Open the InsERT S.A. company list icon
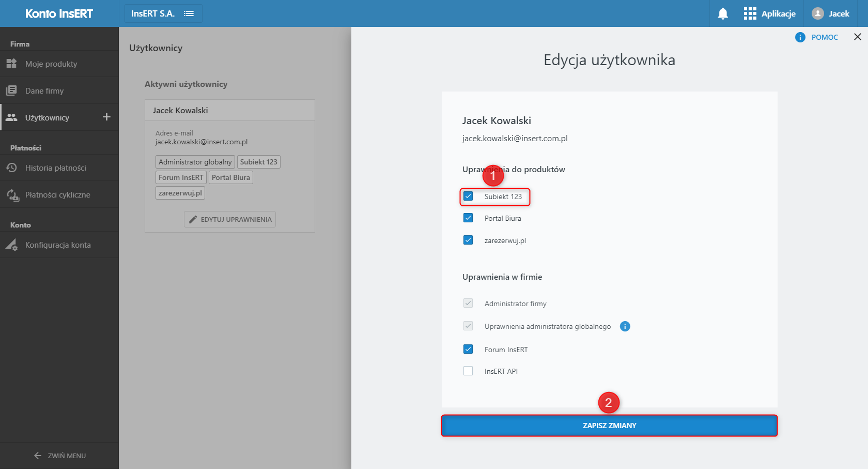The image size is (868, 469). point(189,13)
